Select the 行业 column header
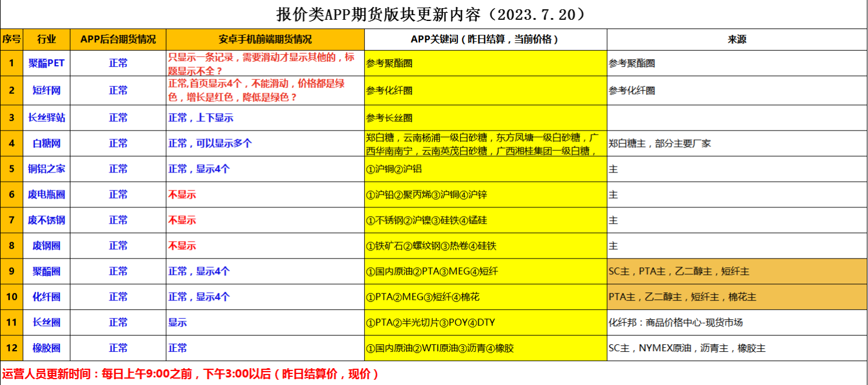The image size is (868, 385). [x=47, y=40]
